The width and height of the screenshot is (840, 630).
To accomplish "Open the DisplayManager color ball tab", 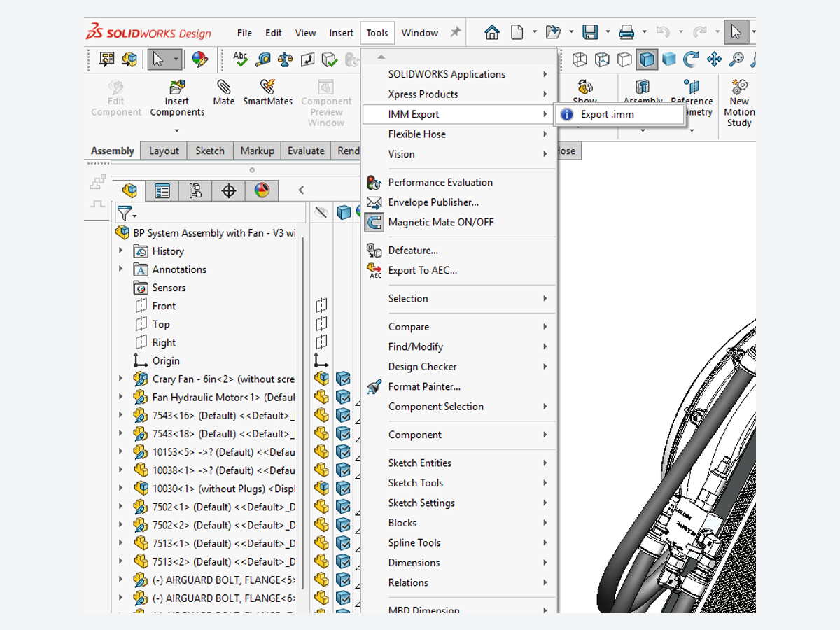I will point(262,190).
